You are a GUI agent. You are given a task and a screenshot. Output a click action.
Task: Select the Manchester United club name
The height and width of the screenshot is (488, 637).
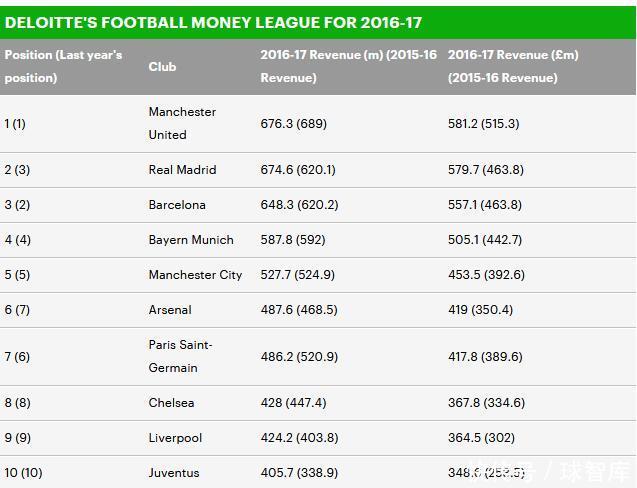(182, 123)
